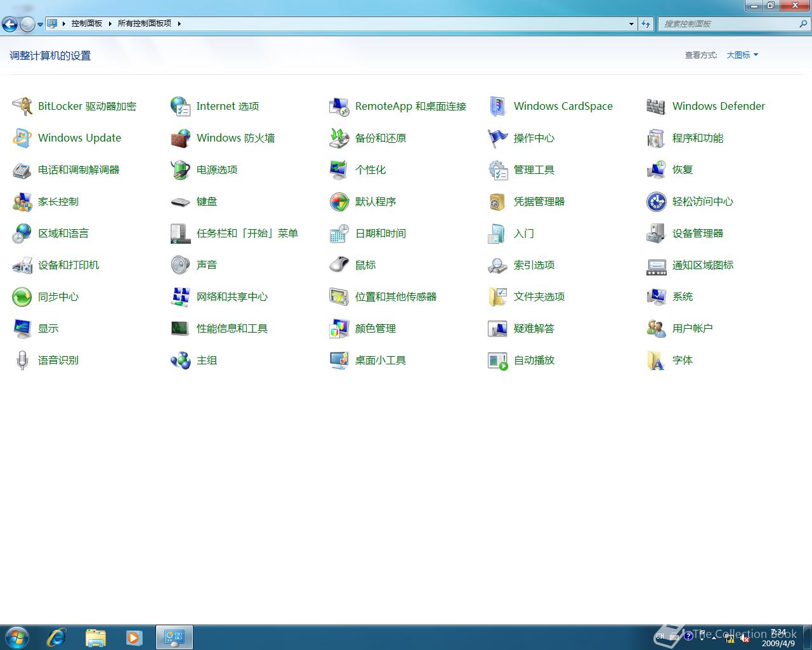
Task: Open 电话和调制解调器 icon
Action: click(22, 169)
